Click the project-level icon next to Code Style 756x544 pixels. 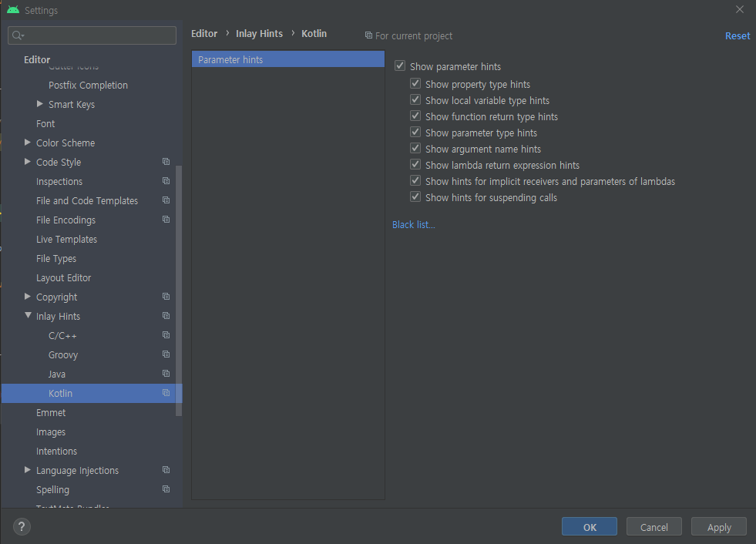click(x=166, y=162)
